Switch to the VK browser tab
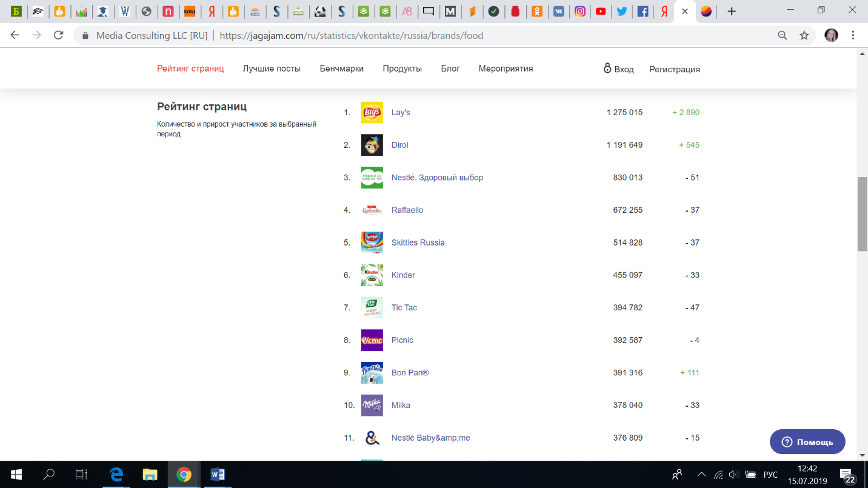 [x=558, y=11]
